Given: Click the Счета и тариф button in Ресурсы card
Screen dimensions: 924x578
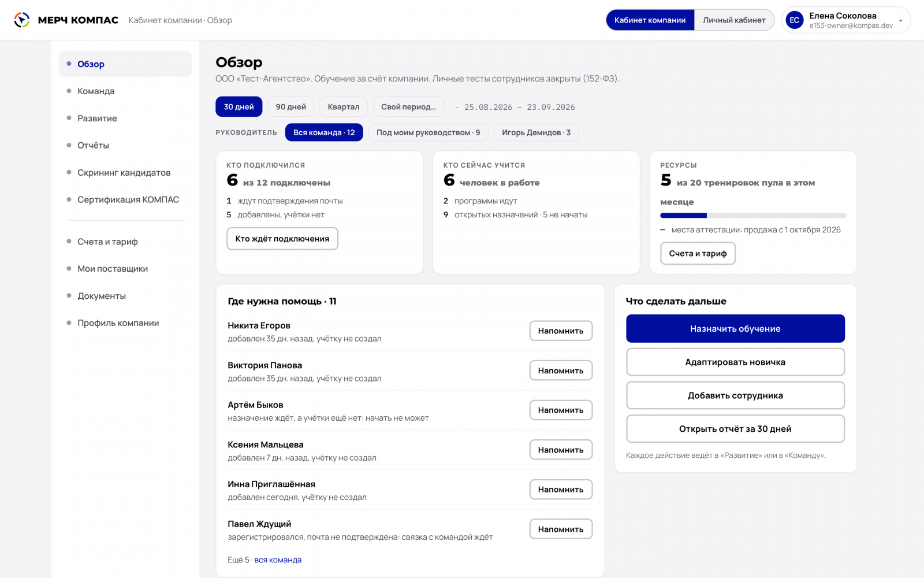Looking at the screenshot, I should click(698, 253).
